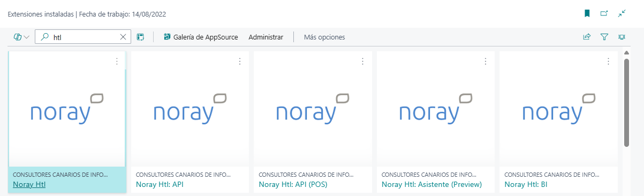Click the search box containing htl
Screen dimensions: 644x196
click(84, 37)
